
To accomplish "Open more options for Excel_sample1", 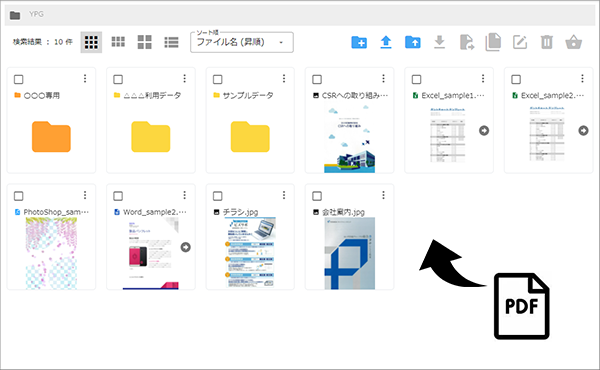I will [x=483, y=78].
